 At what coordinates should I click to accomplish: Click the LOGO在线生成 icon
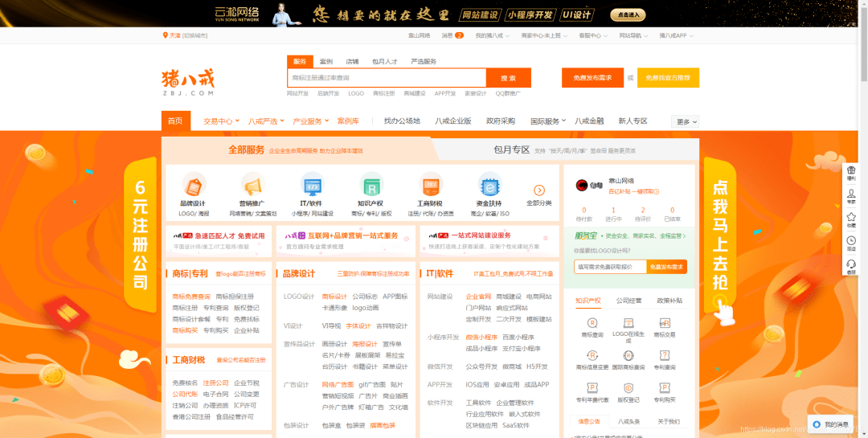[628, 323]
